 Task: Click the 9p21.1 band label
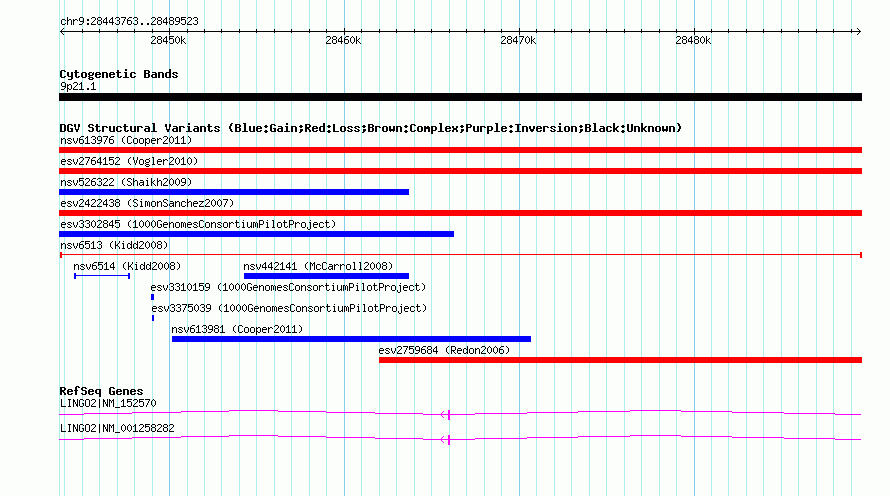point(78,86)
